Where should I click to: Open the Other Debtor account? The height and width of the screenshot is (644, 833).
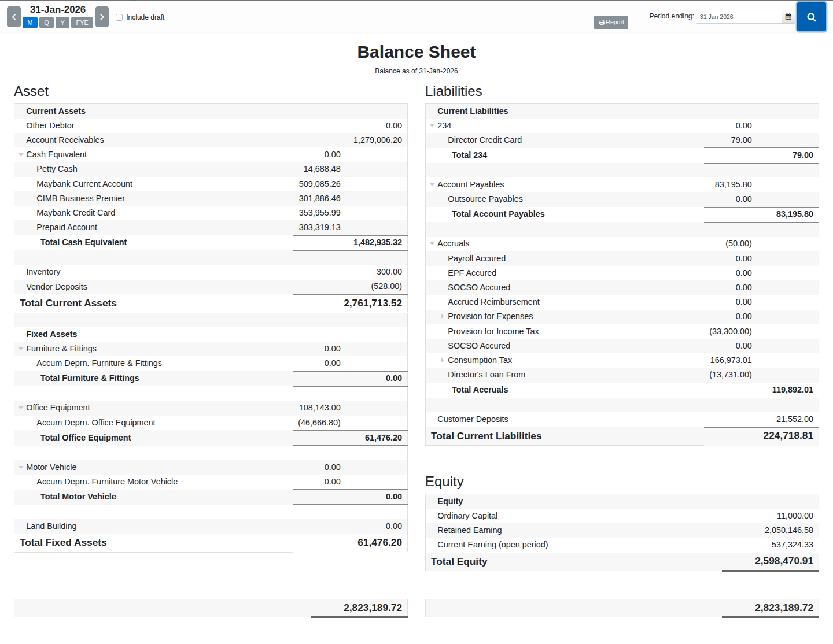point(211,125)
